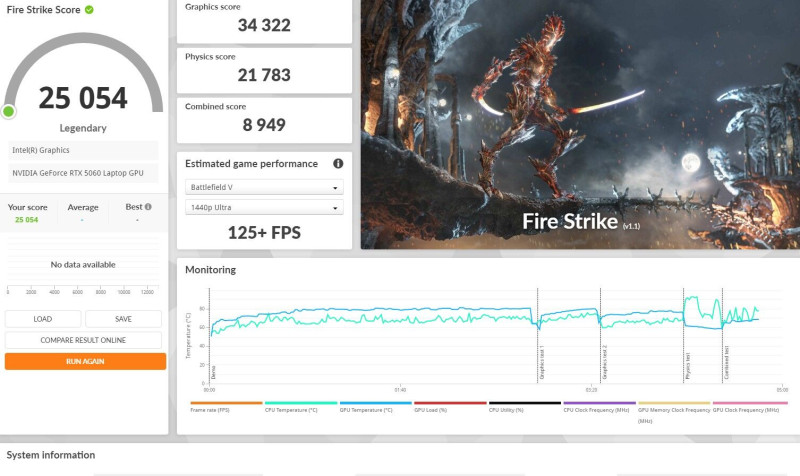Open the Battlefield V game dropdown
This screenshot has height=476, width=800.
pos(264,187)
